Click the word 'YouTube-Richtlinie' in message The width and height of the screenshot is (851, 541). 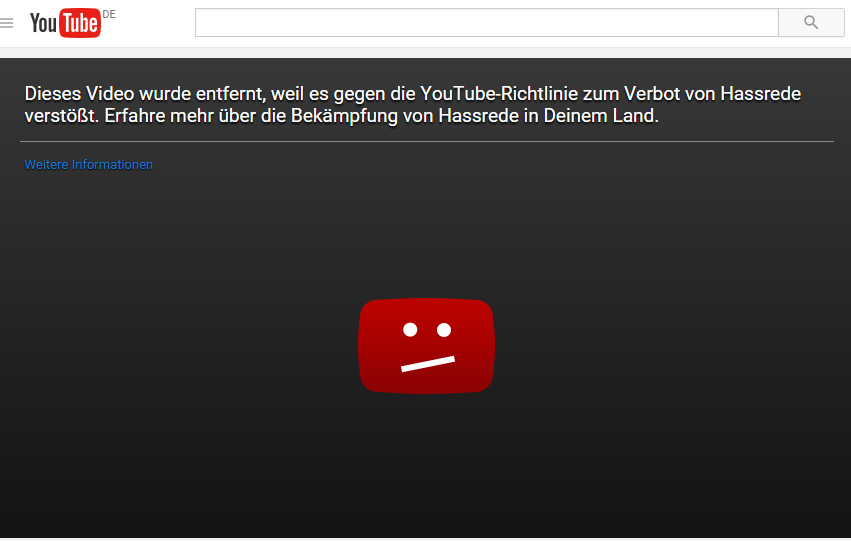tap(499, 94)
